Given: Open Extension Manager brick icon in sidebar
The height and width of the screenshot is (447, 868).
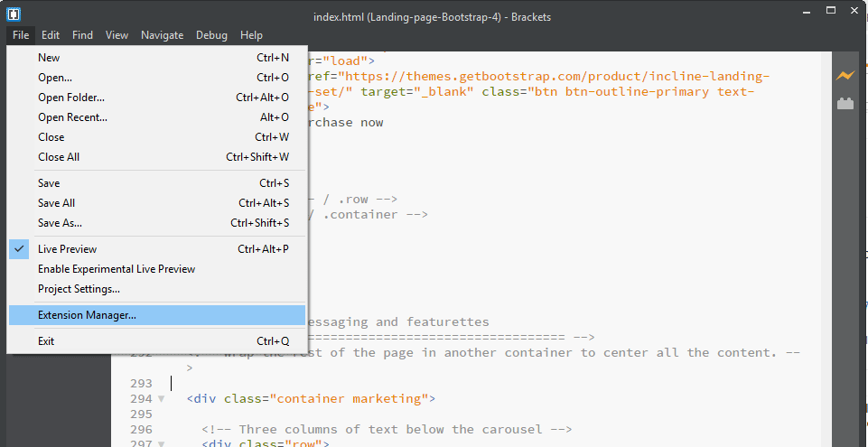Looking at the screenshot, I should pyautogui.click(x=845, y=104).
